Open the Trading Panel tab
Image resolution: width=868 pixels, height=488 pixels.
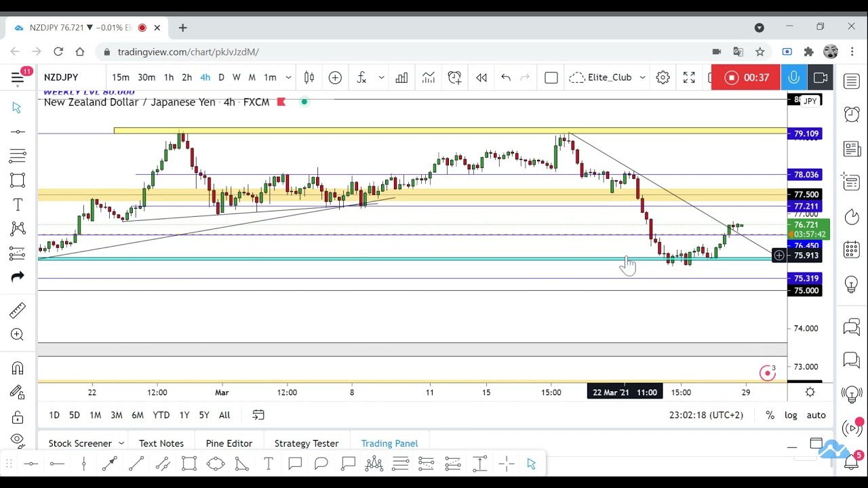tap(389, 443)
